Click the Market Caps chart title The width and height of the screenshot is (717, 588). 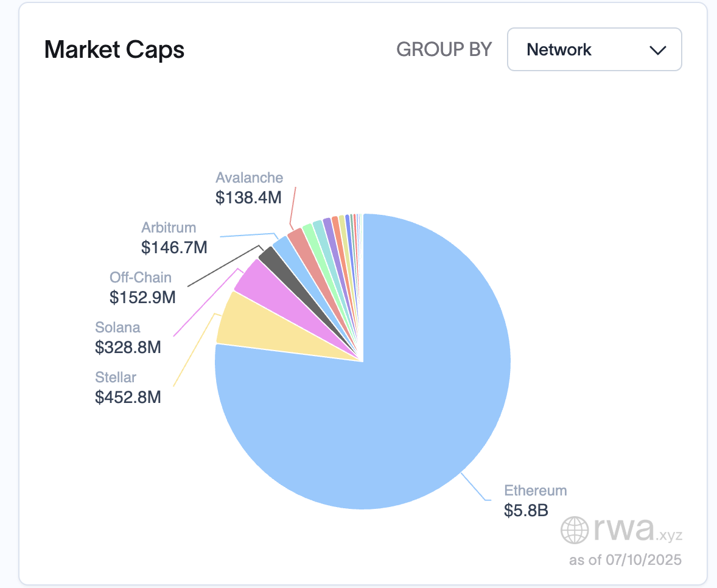114,50
